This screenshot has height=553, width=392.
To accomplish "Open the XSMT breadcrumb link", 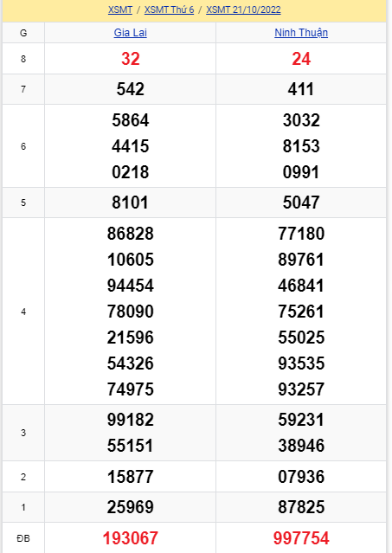I will 120,10.
